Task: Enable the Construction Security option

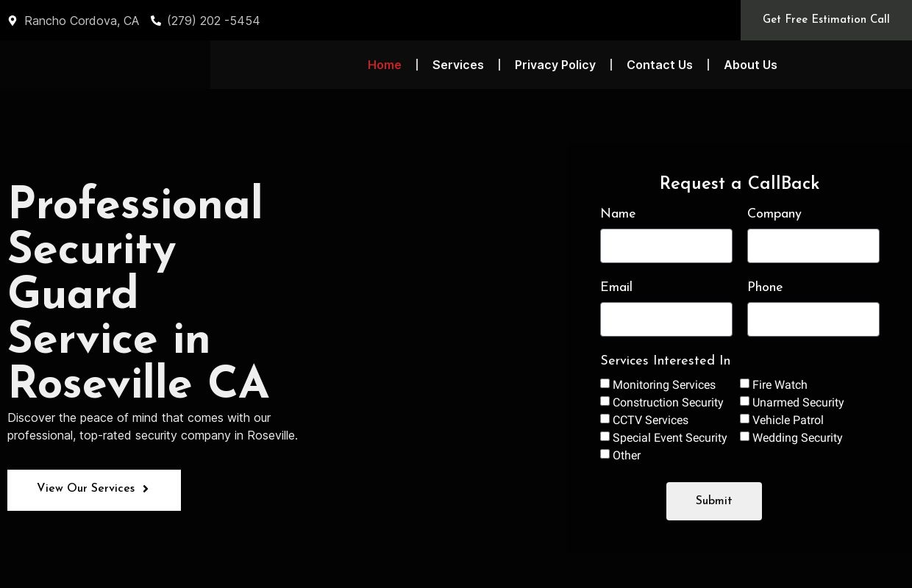Action: pos(605,401)
